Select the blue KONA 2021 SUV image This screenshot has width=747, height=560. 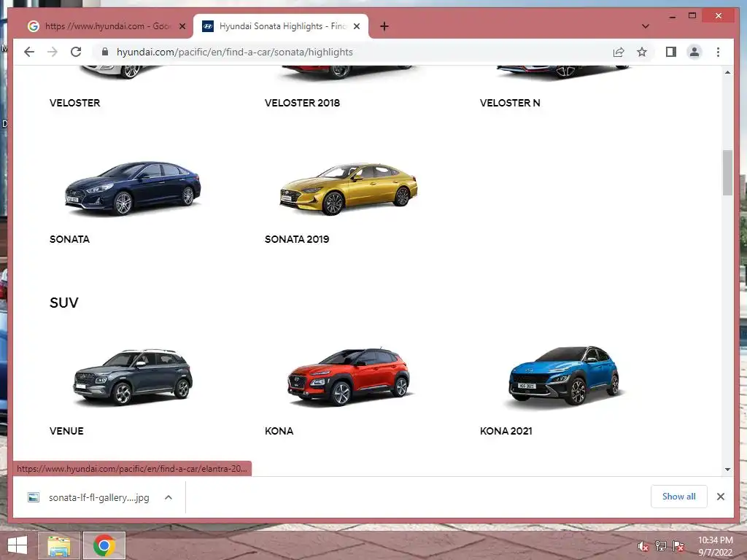(x=564, y=376)
